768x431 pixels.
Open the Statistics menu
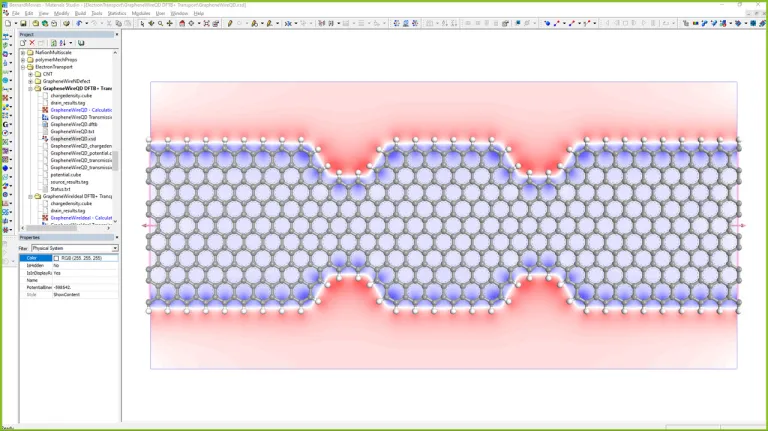pos(117,13)
